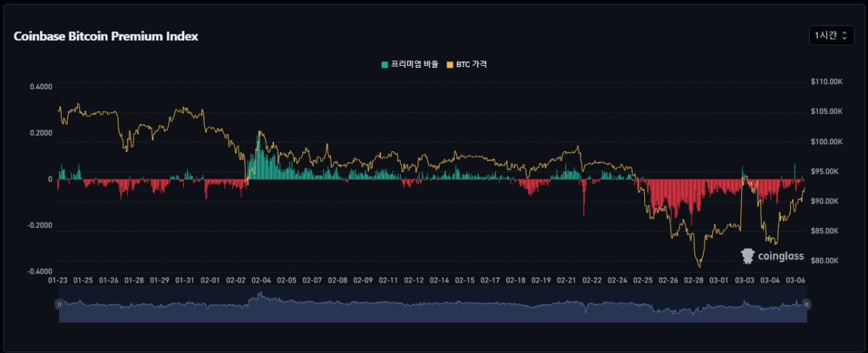Viewport: 868px width, 353px height.
Task: Click the $100.00K price axis label
Action: tap(826, 142)
